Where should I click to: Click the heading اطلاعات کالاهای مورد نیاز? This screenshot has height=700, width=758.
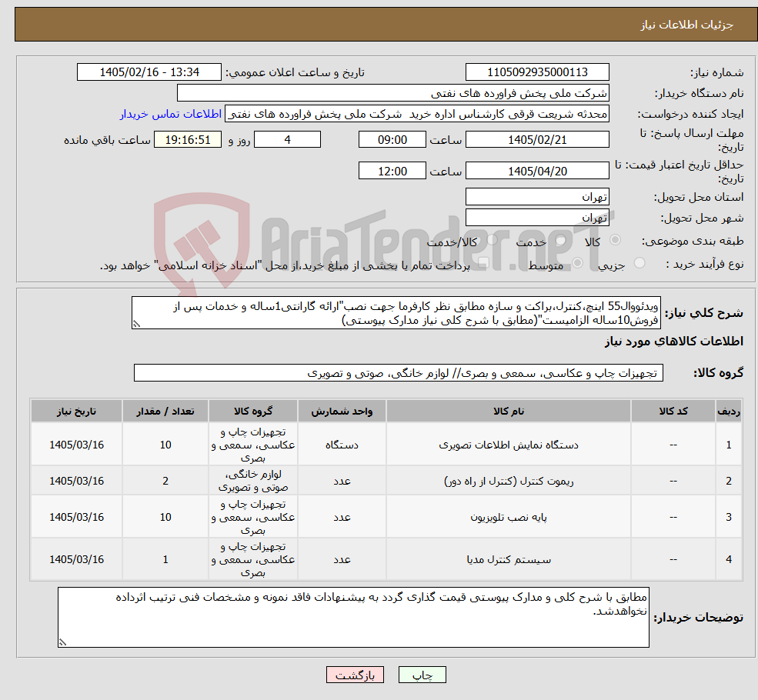click(x=674, y=341)
